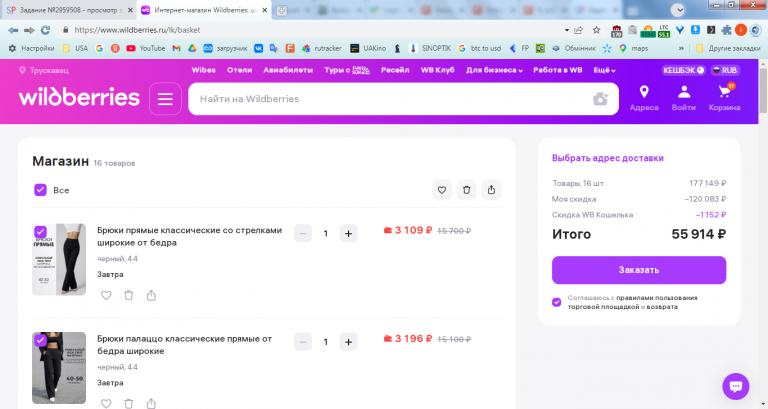Open the правилами пользования торговой площадкой link

[x=633, y=302]
